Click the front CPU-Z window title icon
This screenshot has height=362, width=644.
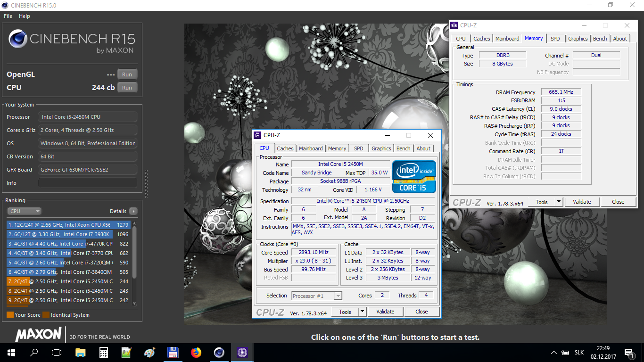[257, 135]
